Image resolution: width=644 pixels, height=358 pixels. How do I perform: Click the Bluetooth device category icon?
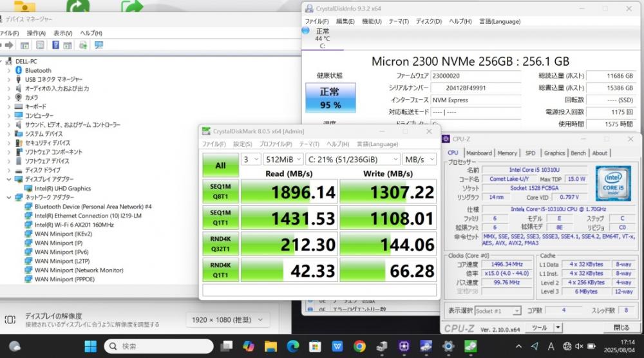pos(19,70)
